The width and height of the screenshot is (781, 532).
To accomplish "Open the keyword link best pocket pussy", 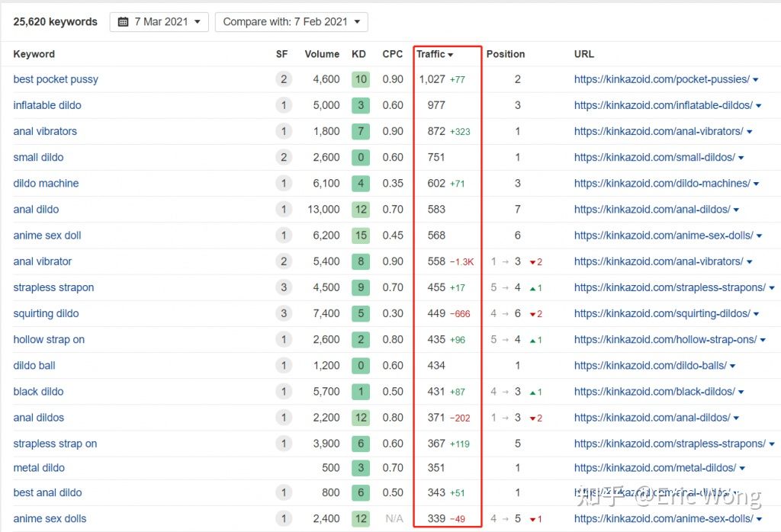I will tap(56, 79).
